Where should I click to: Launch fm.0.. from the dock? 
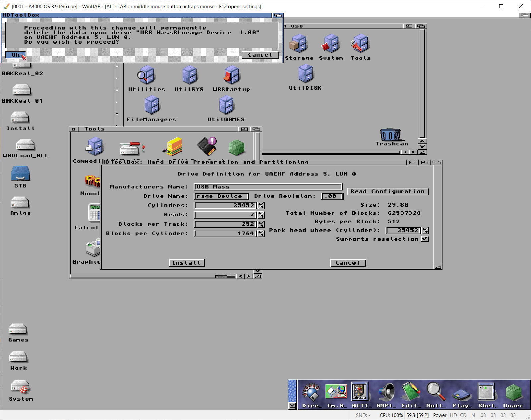click(x=336, y=392)
